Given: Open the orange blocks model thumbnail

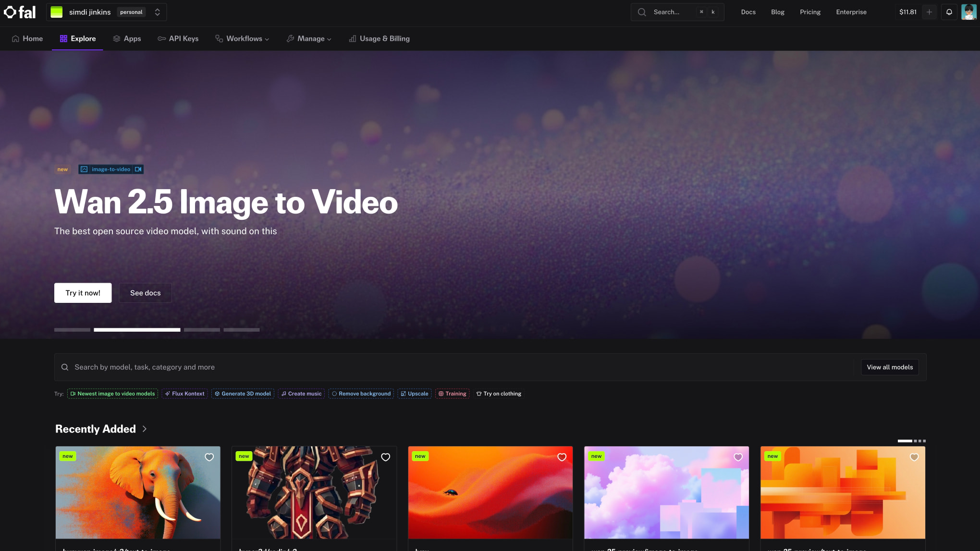Looking at the screenshot, I should click(843, 492).
